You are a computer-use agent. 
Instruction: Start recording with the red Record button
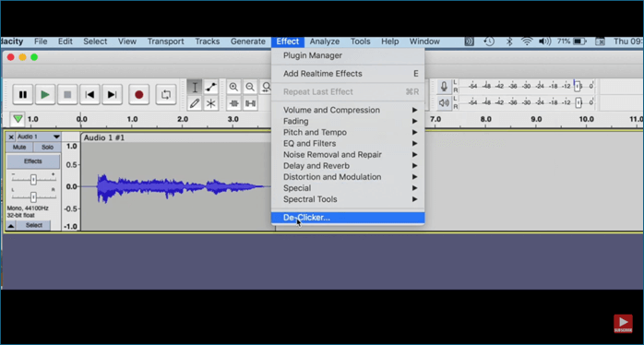[x=138, y=95]
